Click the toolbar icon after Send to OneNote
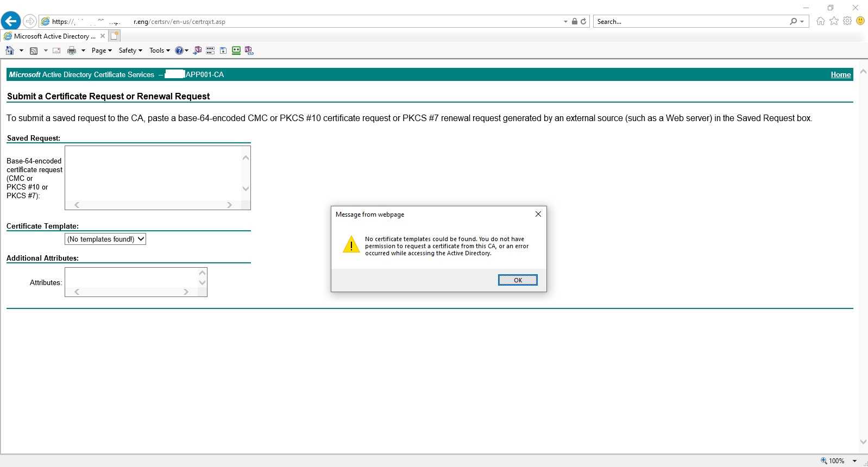This screenshot has width=868, height=467. click(x=210, y=51)
